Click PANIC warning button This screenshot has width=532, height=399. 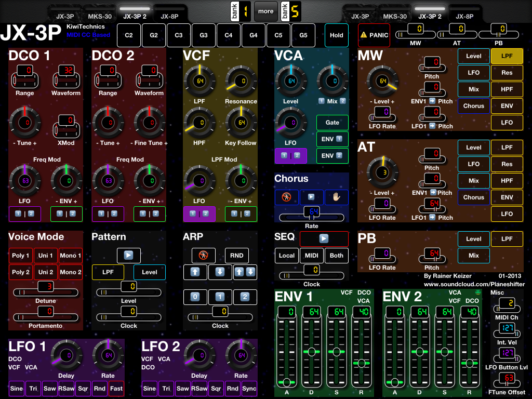[x=374, y=35]
